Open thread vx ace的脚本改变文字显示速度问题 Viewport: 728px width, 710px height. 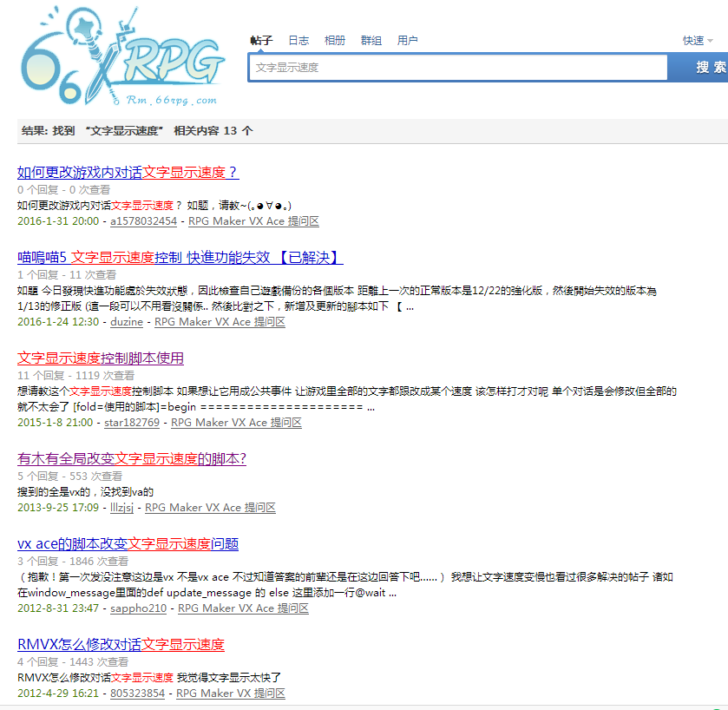[128, 543]
